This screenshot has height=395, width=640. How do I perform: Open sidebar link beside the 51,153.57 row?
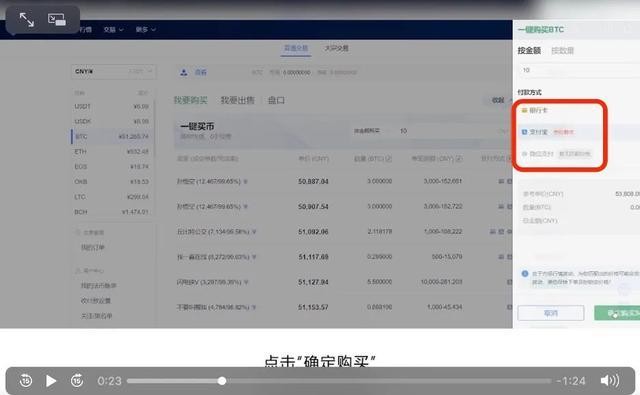tap(96, 301)
